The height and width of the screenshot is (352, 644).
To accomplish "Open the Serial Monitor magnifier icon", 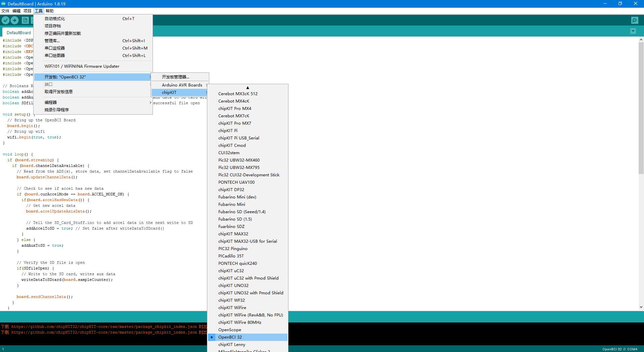I will point(635,20).
